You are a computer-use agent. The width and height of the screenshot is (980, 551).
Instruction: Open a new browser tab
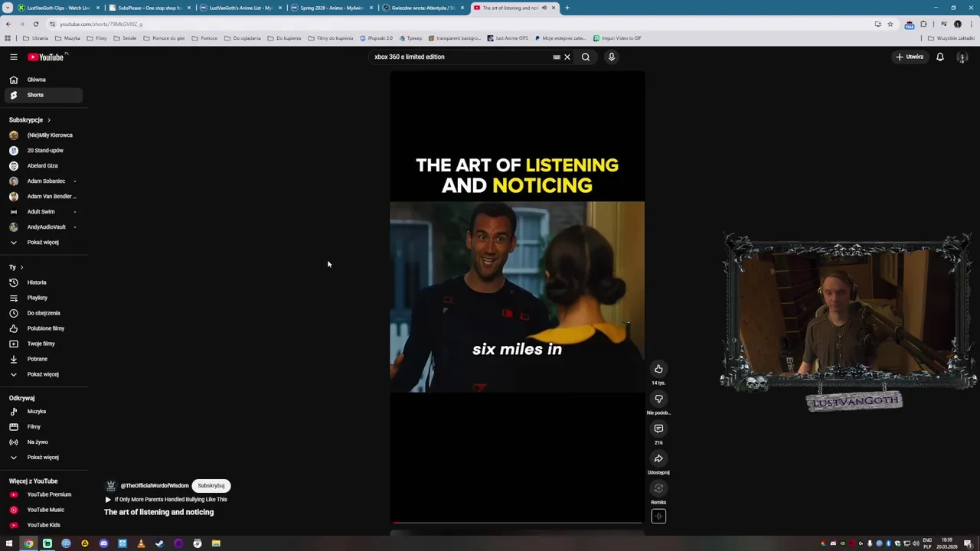(x=567, y=8)
